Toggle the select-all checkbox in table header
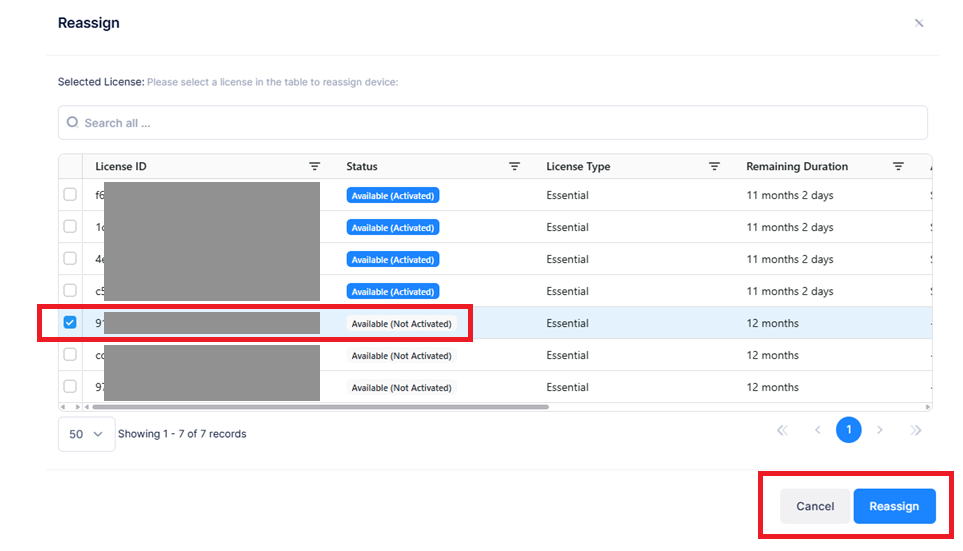This screenshot has height=551, width=963. [x=70, y=166]
